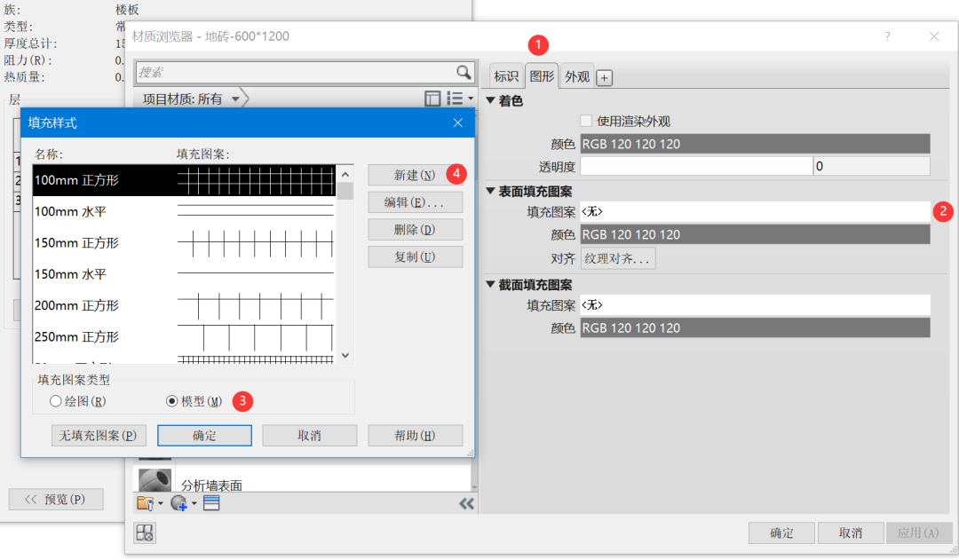
Task: Click the 无填充图案(P) button
Action: coord(99,436)
